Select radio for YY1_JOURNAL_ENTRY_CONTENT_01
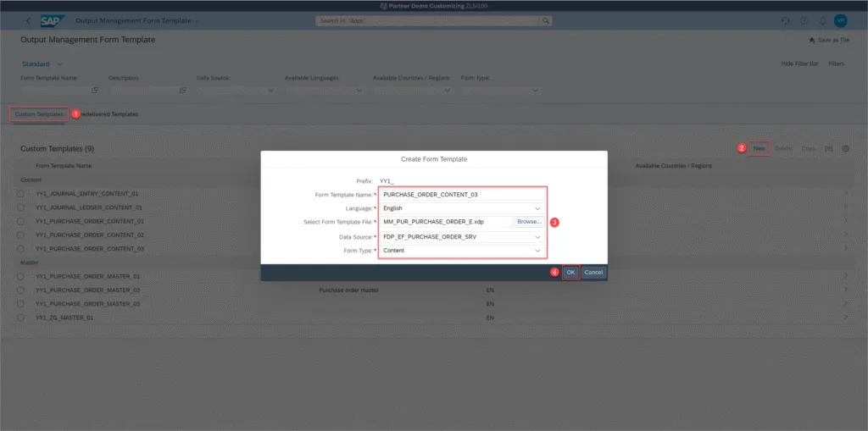The width and height of the screenshot is (868, 431). (20, 194)
